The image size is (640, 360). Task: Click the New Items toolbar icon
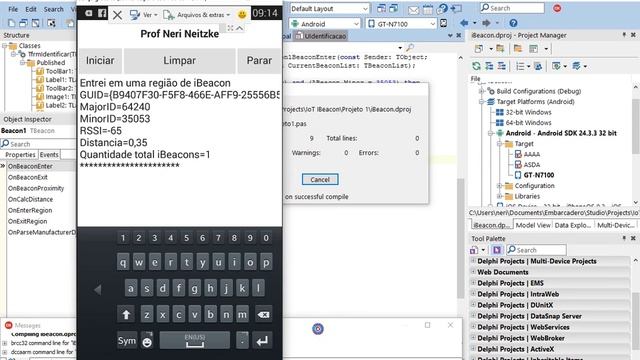12,23
